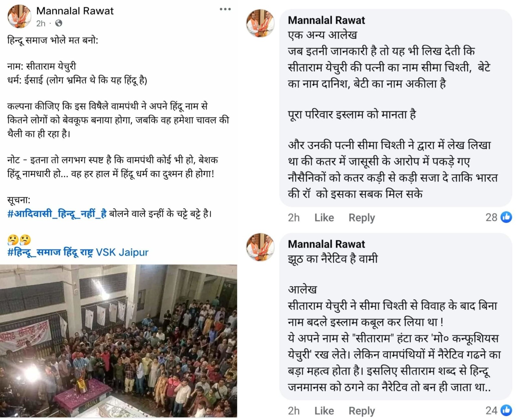This screenshot has height=420, width=521.
Task: Open the #आदिवासी_हिन्दू_नहीं_है hashtag
Action: tap(57, 214)
